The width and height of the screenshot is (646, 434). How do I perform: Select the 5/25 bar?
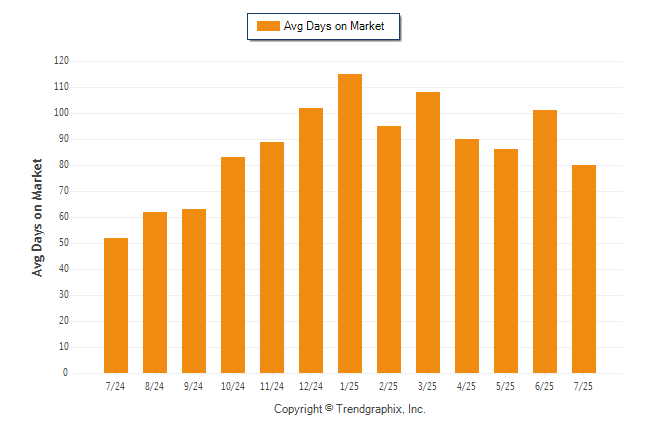click(506, 261)
